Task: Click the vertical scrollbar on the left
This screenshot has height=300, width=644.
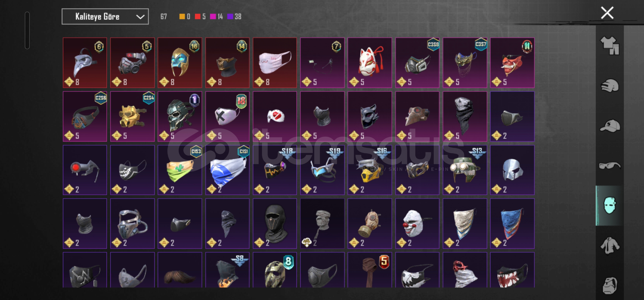Action: pyautogui.click(x=27, y=30)
